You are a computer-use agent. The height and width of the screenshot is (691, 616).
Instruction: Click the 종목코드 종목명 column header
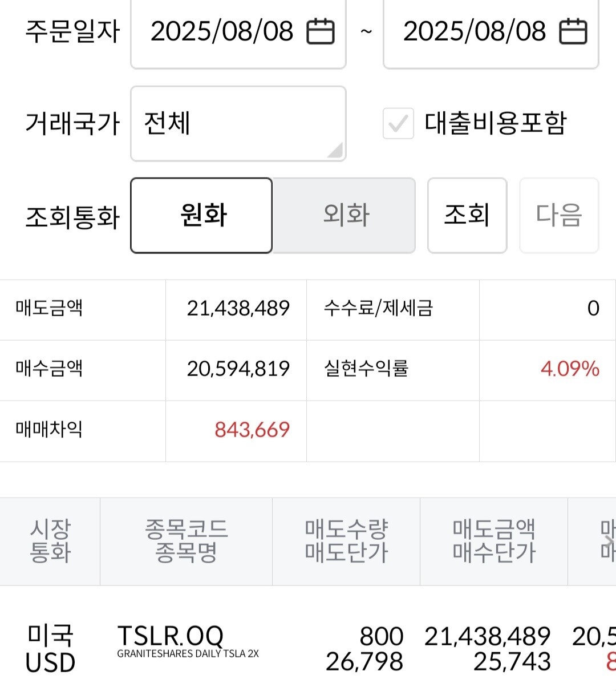187,542
